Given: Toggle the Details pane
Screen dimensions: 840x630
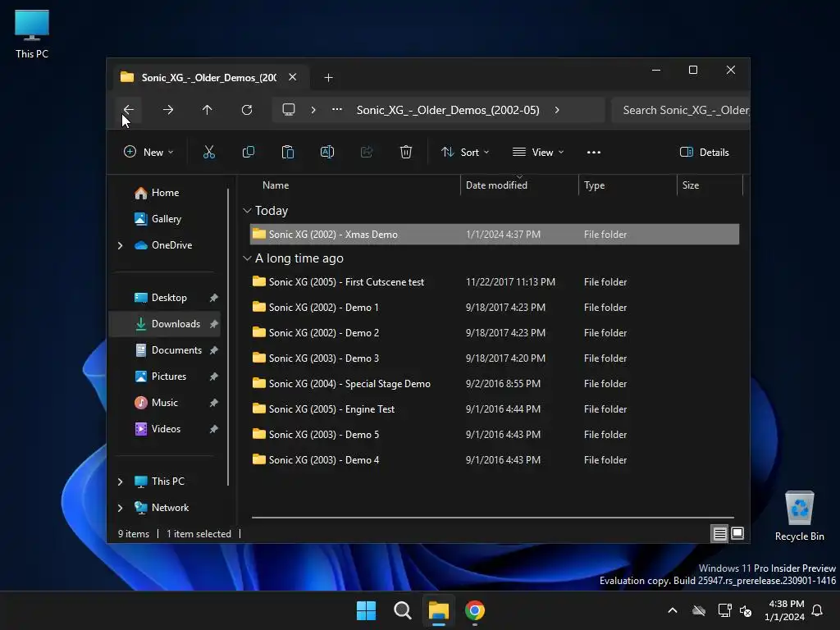Looking at the screenshot, I should tap(704, 152).
